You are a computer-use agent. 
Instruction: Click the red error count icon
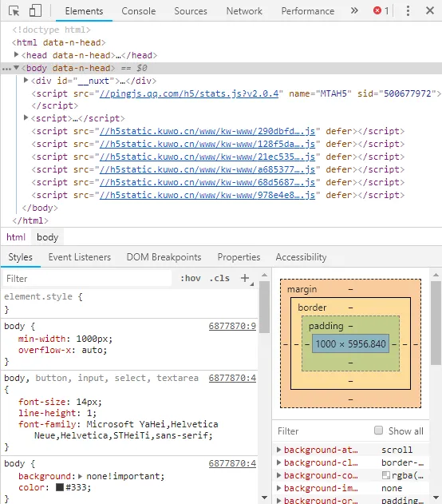tap(377, 11)
